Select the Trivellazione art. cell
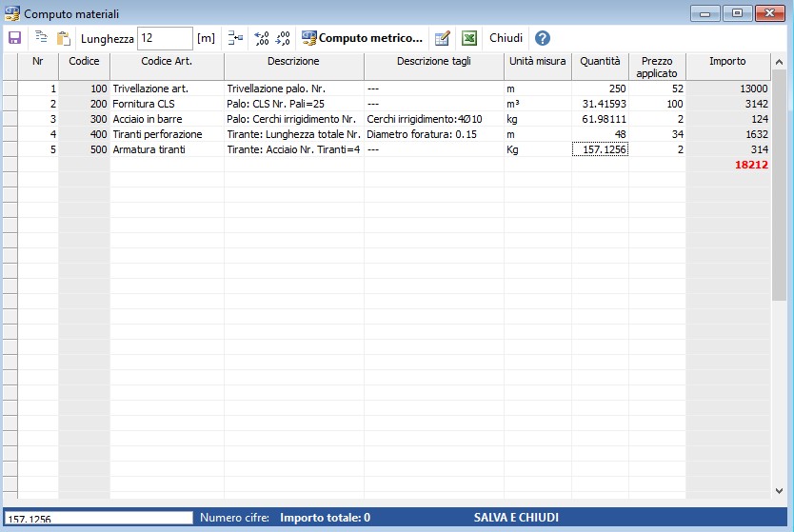The height and width of the screenshot is (532, 794). 167,89
